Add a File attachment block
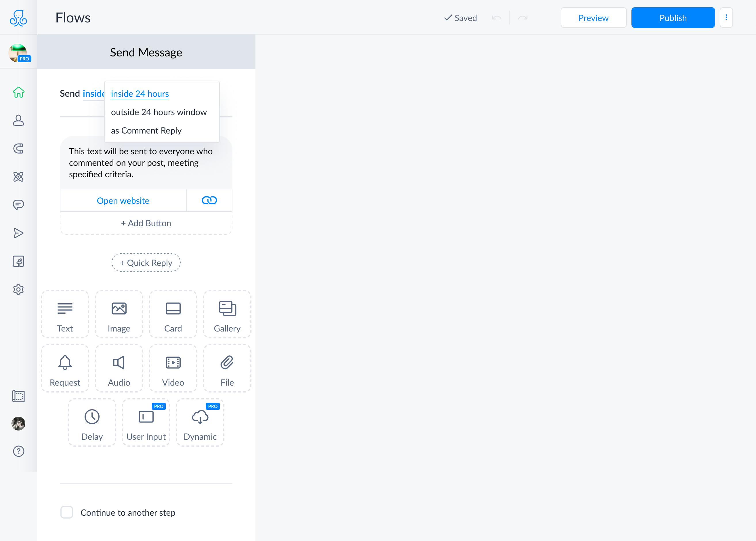The height and width of the screenshot is (541, 756). 227,368
